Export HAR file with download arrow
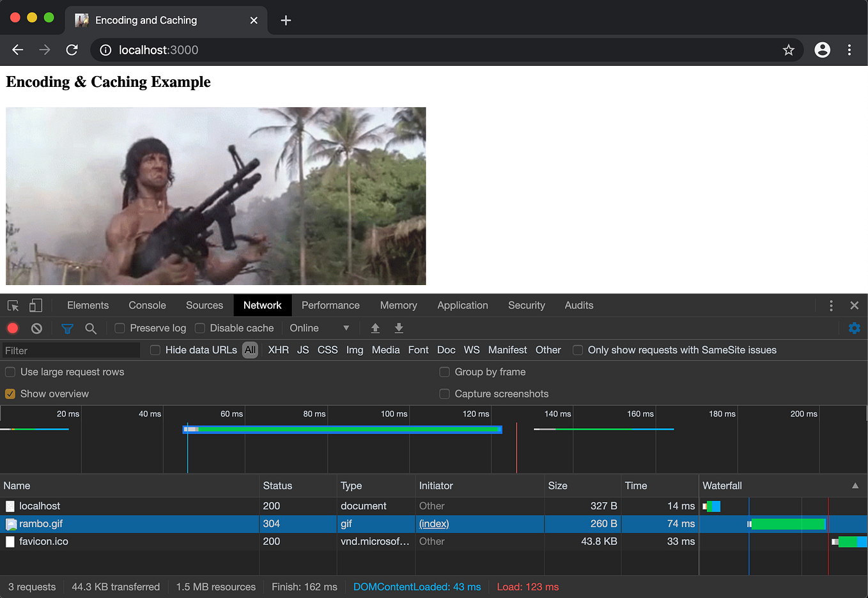 point(399,328)
